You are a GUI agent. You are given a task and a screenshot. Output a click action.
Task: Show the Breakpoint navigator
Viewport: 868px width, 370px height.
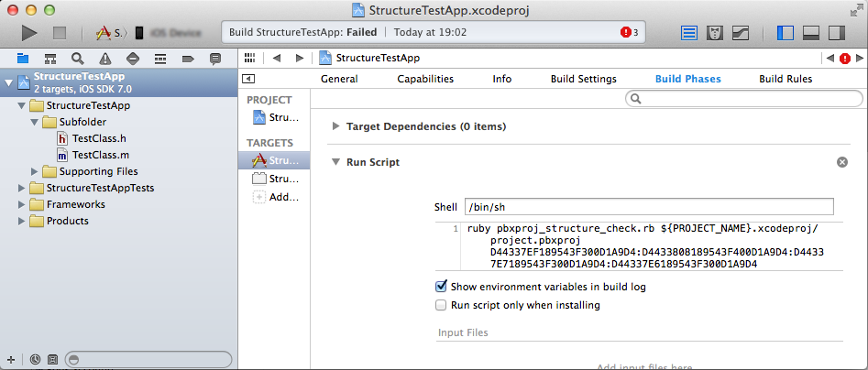coord(188,58)
